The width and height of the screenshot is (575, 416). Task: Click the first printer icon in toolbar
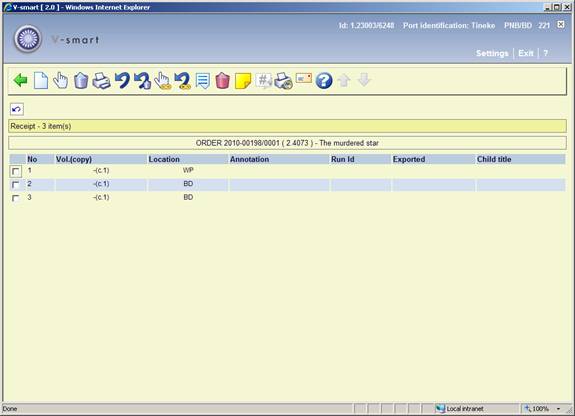101,80
